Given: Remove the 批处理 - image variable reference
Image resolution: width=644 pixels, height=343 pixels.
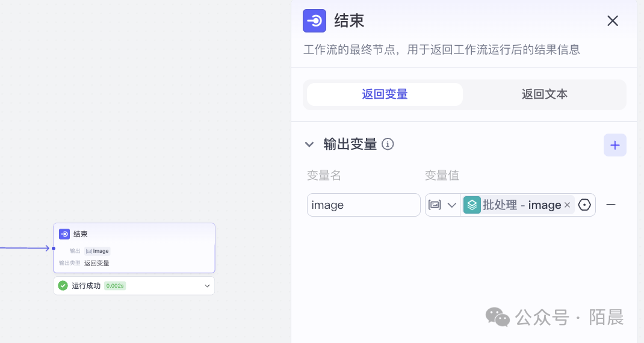Looking at the screenshot, I should [x=567, y=205].
